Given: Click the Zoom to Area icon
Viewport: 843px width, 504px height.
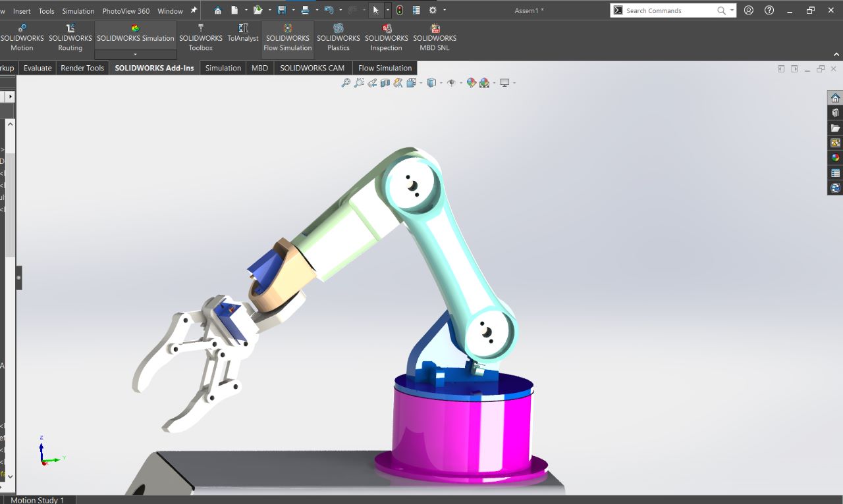Looking at the screenshot, I should point(359,83).
